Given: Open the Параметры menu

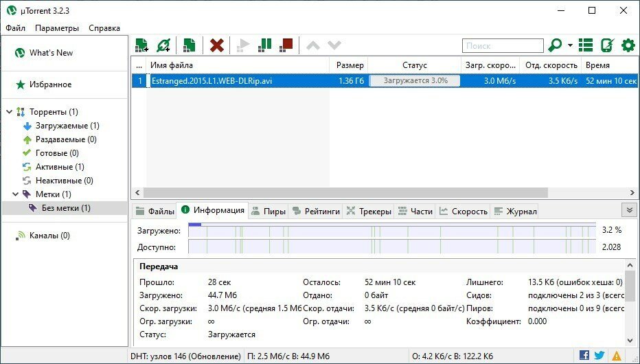Looking at the screenshot, I should tap(57, 28).
